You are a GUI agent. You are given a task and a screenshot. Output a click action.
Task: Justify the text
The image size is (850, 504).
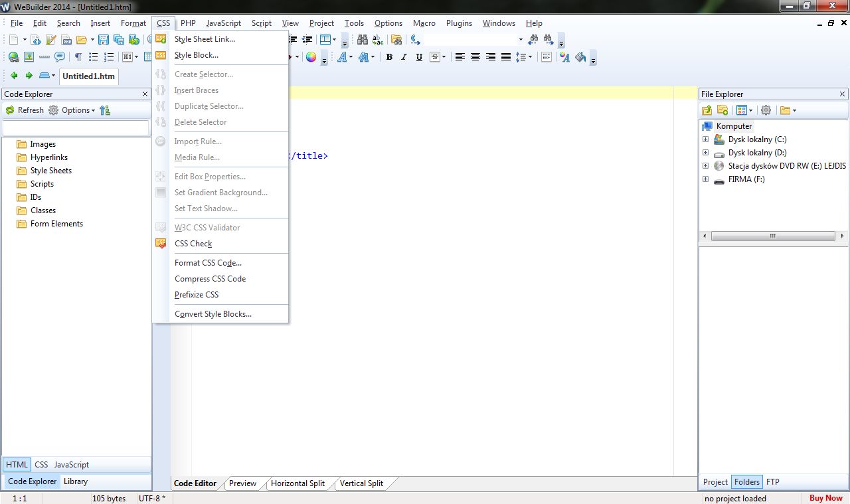pos(506,57)
